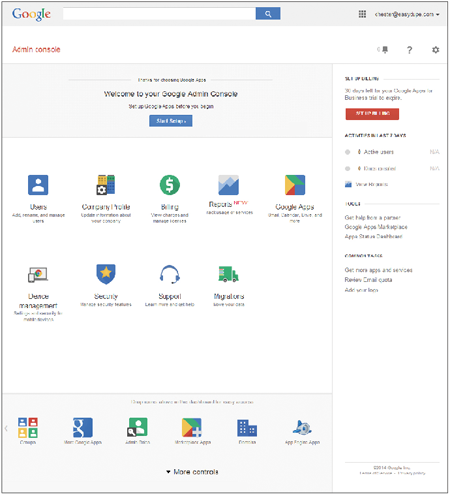Image resolution: width=450 pixels, height=496 pixels.
Task: Click the Users label text
Action: point(38,207)
